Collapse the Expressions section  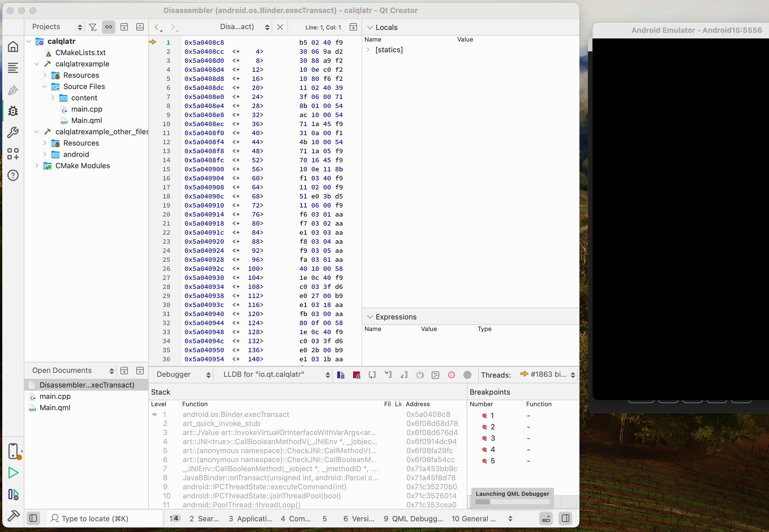pos(370,317)
